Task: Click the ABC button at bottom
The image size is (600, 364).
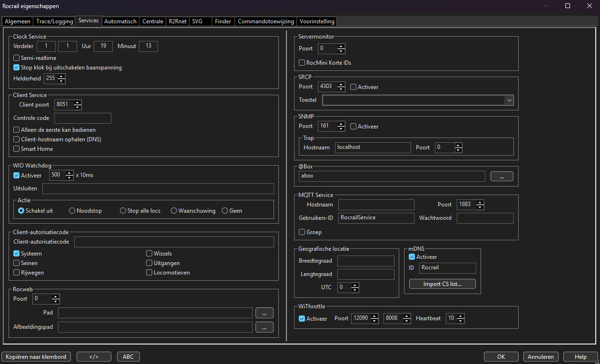Action: click(x=128, y=357)
